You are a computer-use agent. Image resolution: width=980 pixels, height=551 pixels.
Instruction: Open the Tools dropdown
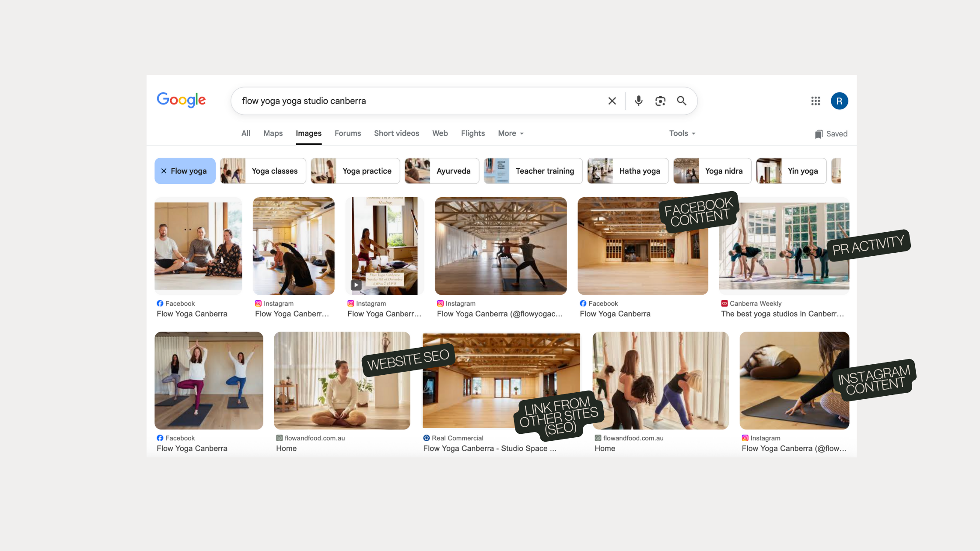pos(682,133)
